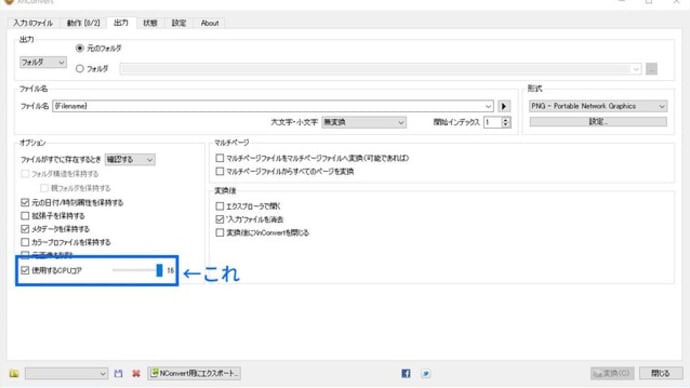
Task: Open filename variables play arrow button
Action: coord(504,106)
